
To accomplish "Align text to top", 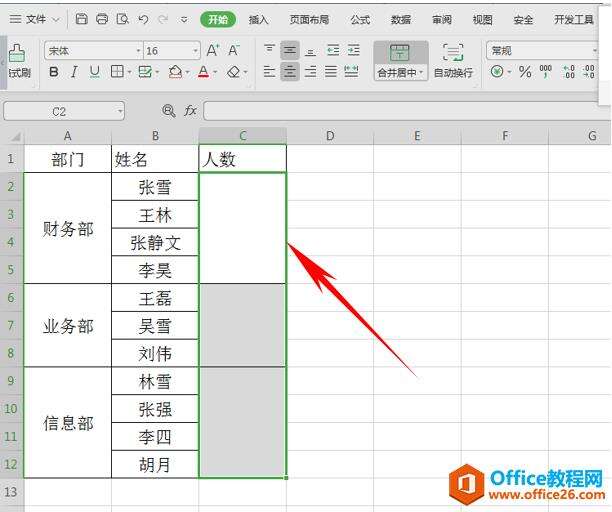I will coord(269,50).
